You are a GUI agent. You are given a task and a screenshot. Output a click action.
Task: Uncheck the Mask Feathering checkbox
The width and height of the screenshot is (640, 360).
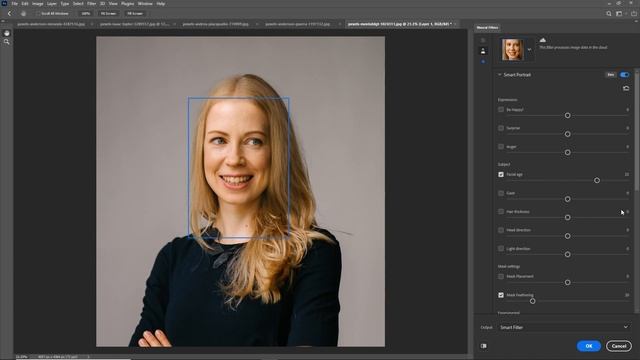coord(501,295)
